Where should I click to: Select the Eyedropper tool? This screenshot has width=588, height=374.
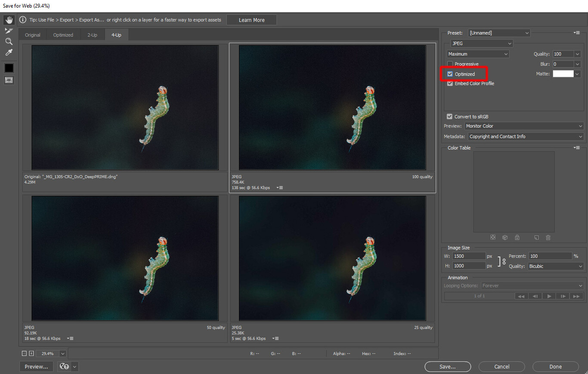click(x=9, y=52)
